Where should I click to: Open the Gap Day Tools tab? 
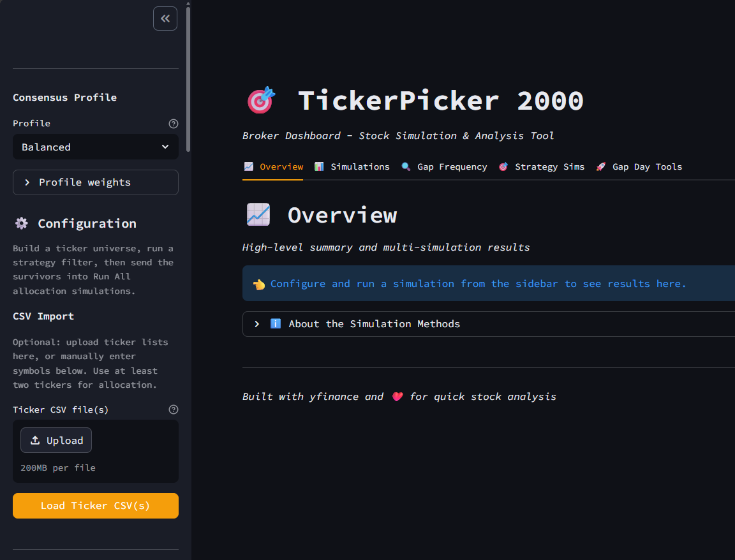(639, 167)
